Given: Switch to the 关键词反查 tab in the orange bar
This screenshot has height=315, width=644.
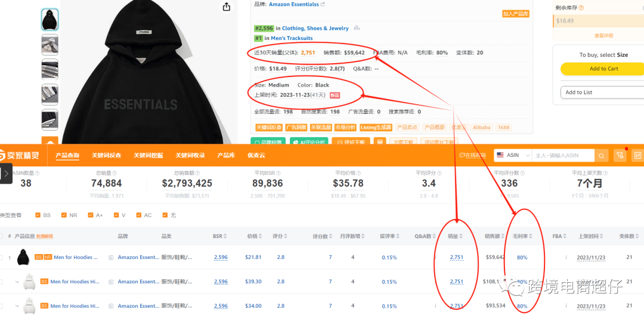Looking at the screenshot, I should pyautogui.click(x=106, y=155).
